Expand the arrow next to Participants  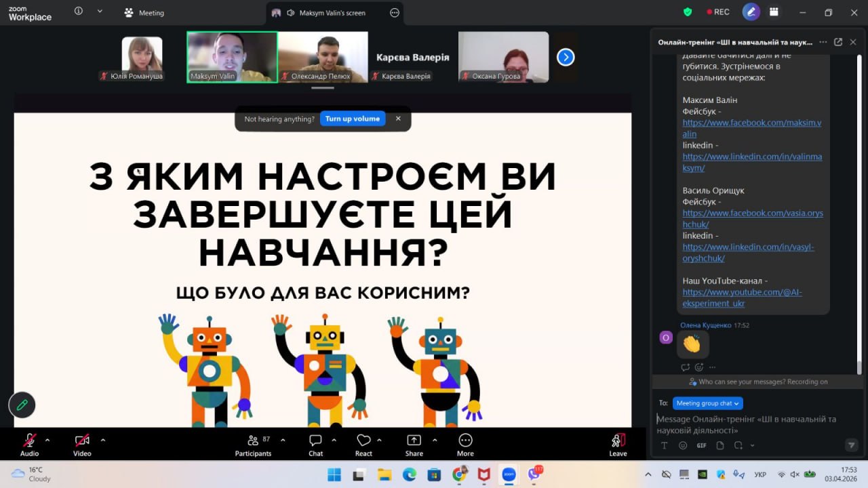[283, 440]
